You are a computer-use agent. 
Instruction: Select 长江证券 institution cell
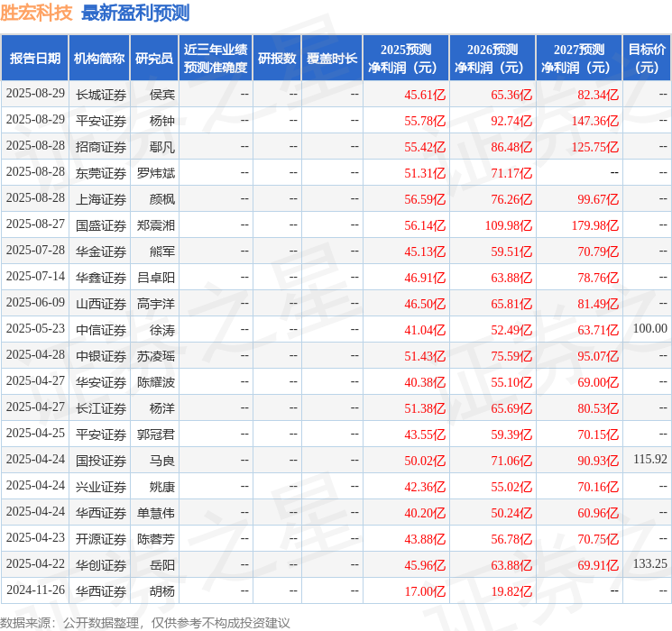click(101, 408)
